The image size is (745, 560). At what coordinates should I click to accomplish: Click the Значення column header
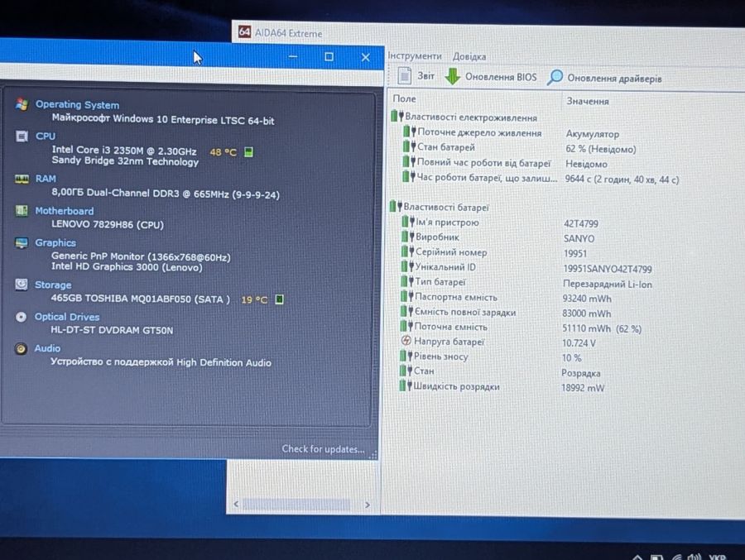588,101
